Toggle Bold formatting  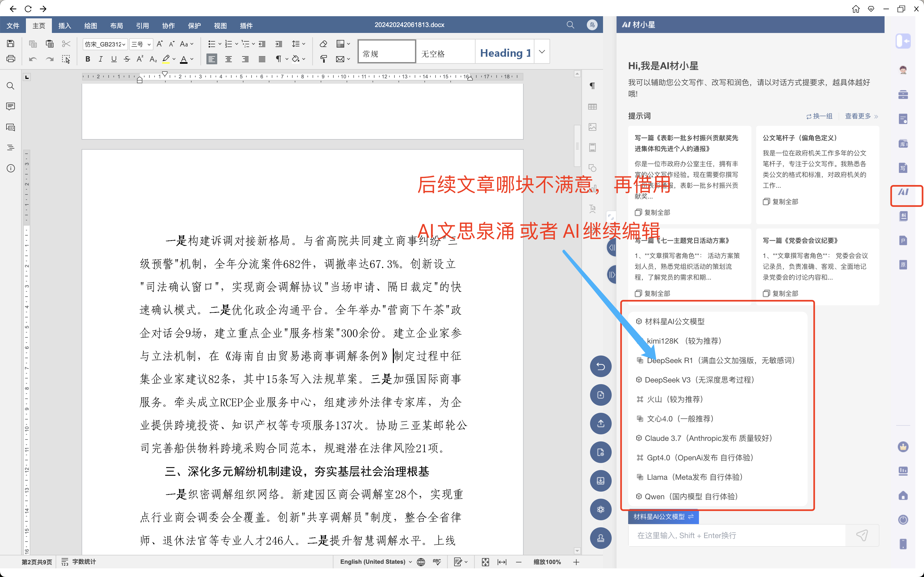tap(88, 59)
